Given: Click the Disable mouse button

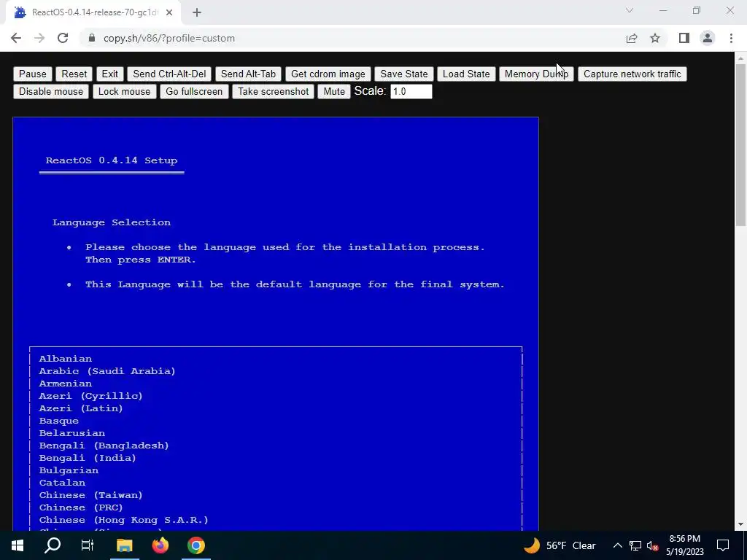Looking at the screenshot, I should coord(51,91).
